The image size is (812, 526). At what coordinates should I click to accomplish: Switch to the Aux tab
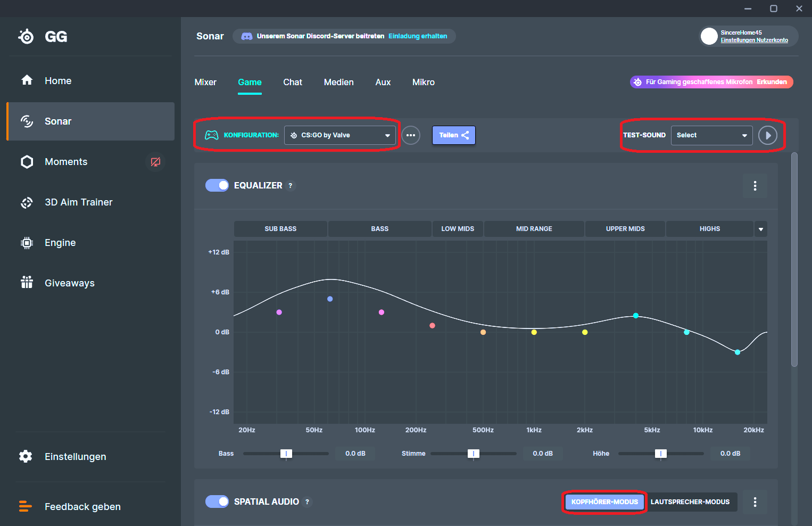point(383,82)
